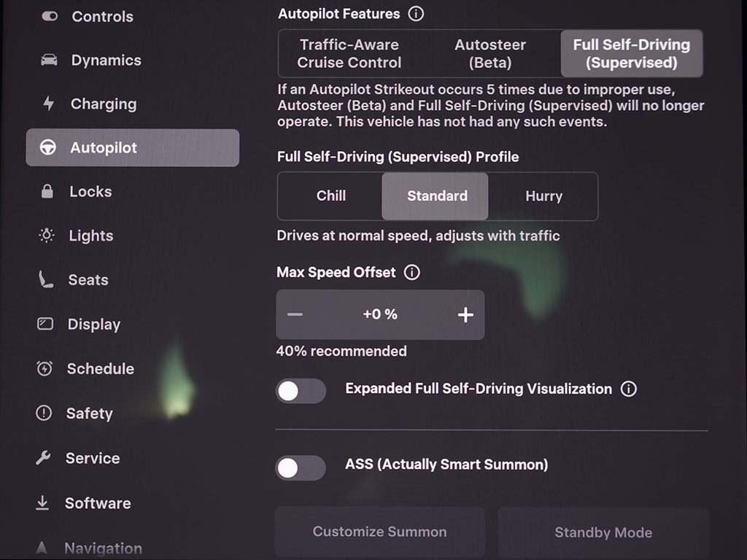Select Autosteer (Beta) feature
The height and width of the screenshot is (560, 747).
click(489, 53)
